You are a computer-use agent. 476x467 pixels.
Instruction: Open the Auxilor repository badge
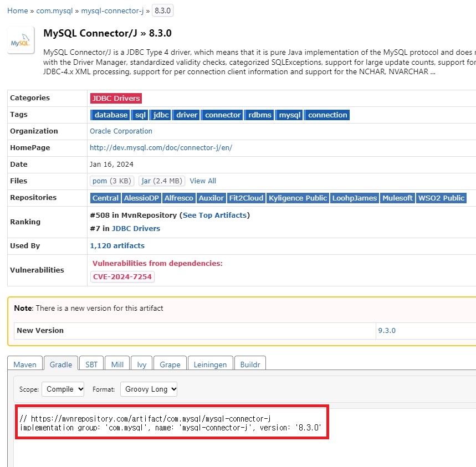click(211, 198)
